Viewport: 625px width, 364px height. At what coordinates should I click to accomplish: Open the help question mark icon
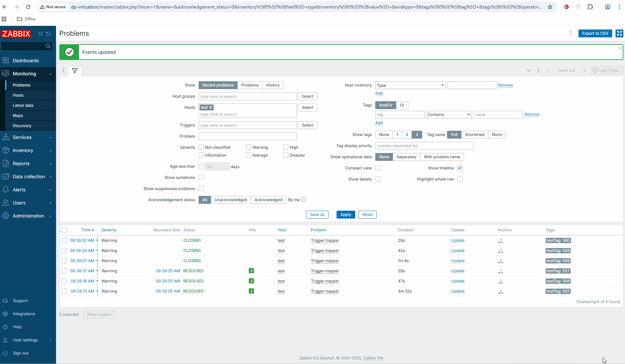(x=570, y=33)
